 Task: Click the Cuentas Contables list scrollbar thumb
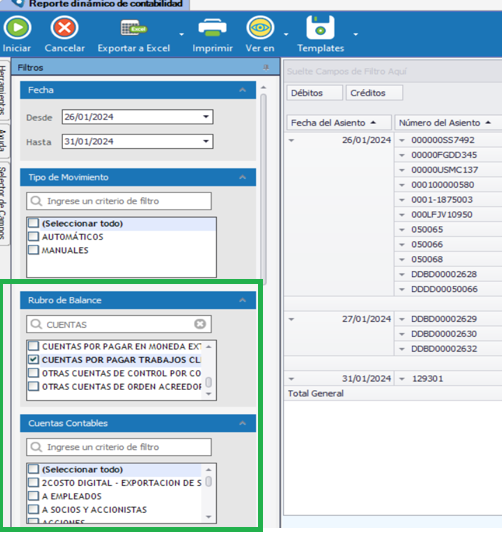click(209, 482)
